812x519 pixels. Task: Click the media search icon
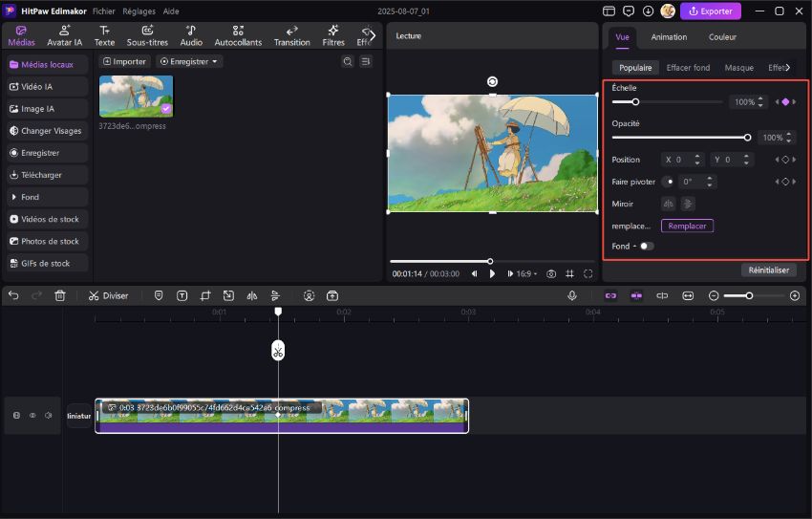click(x=348, y=61)
